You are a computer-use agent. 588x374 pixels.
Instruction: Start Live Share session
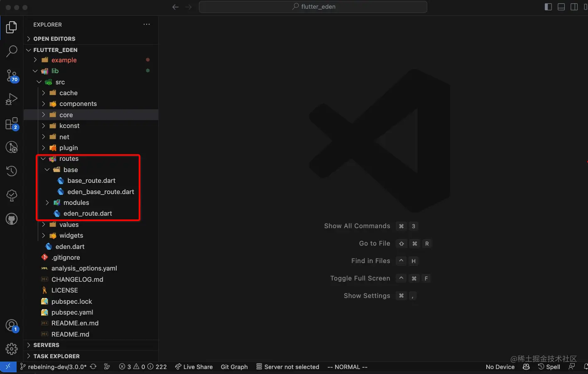click(194, 367)
